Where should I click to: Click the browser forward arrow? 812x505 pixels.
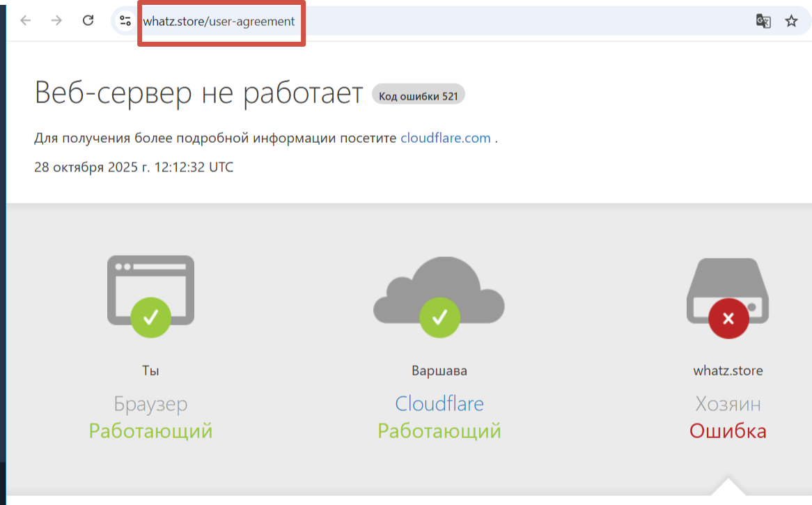(57, 20)
